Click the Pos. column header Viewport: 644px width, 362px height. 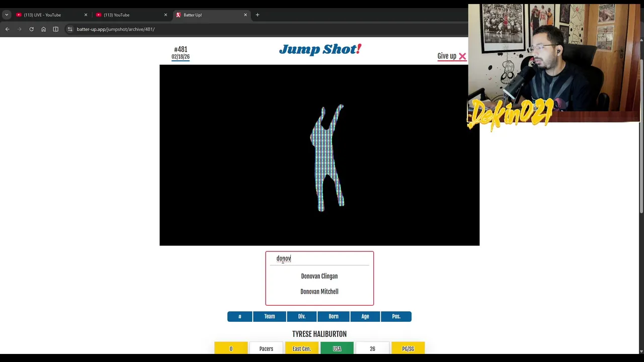[396, 316]
